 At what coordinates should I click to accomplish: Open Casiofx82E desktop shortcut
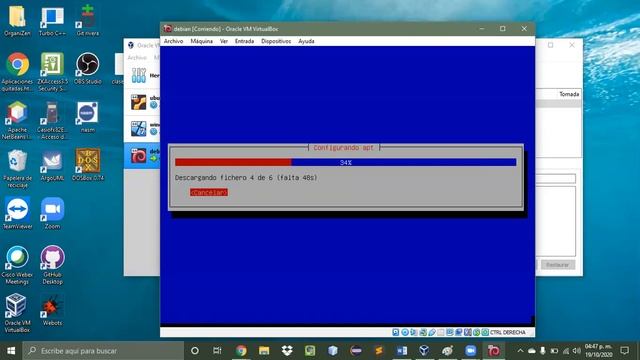[52, 120]
